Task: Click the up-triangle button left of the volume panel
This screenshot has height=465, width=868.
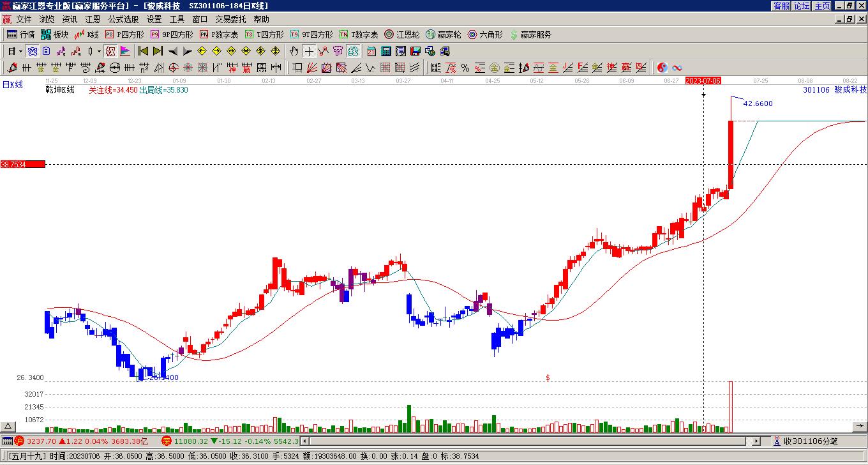Action: click(x=8, y=427)
